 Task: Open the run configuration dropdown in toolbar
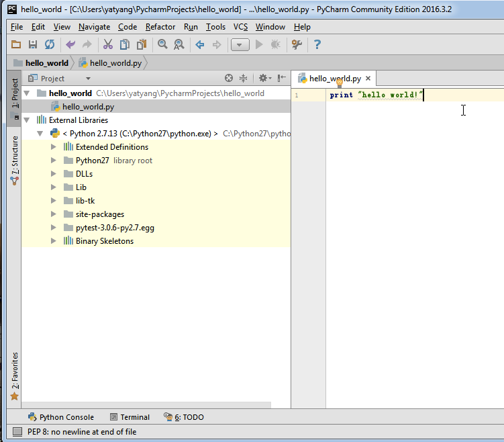[240, 45]
